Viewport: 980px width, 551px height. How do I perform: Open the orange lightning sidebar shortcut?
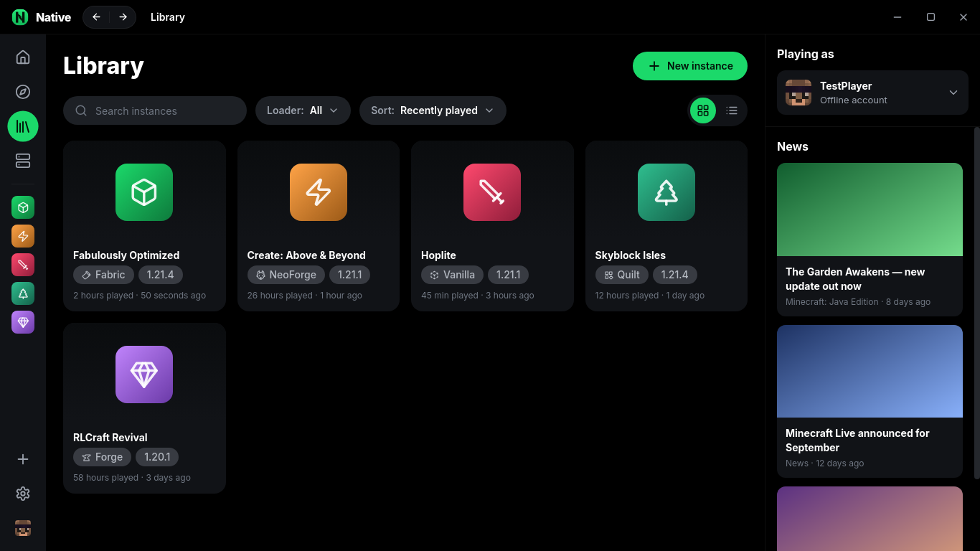23,236
